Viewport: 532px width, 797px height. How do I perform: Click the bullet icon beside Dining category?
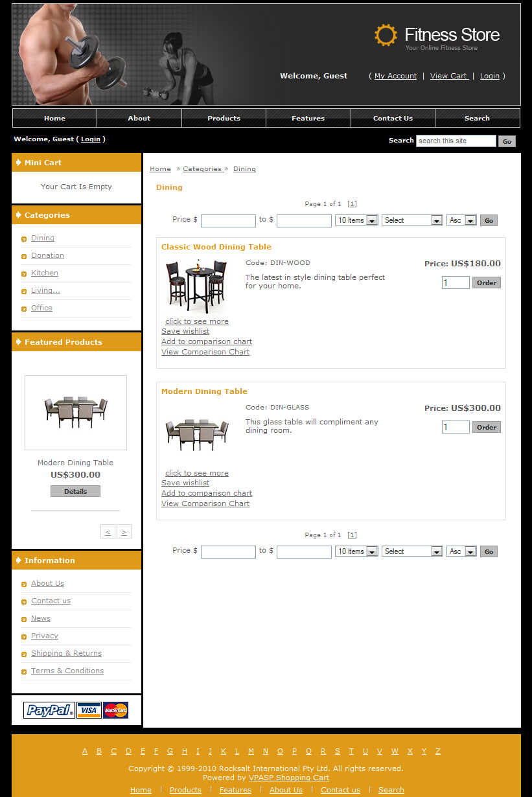point(24,239)
